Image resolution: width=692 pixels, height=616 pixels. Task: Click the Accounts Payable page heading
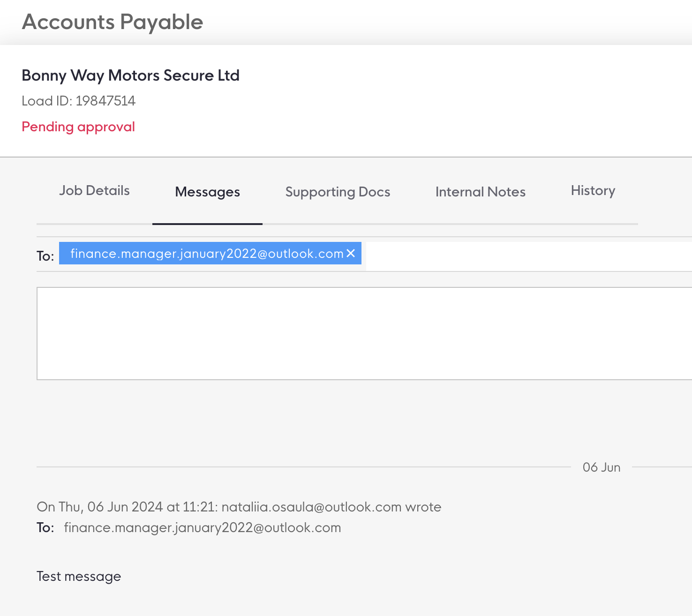[113, 22]
